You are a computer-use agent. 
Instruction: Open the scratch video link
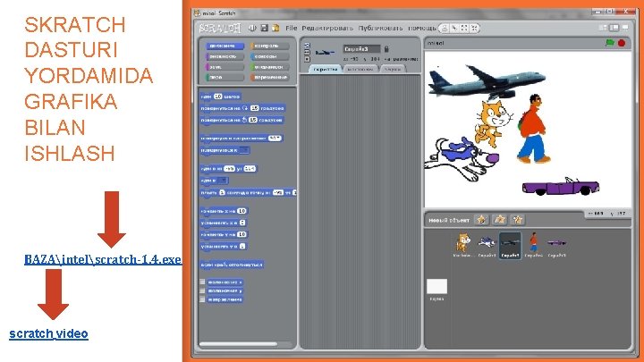48,333
